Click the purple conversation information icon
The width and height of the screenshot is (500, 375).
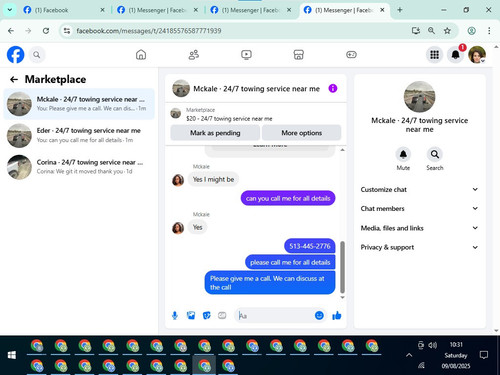[x=333, y=88]
